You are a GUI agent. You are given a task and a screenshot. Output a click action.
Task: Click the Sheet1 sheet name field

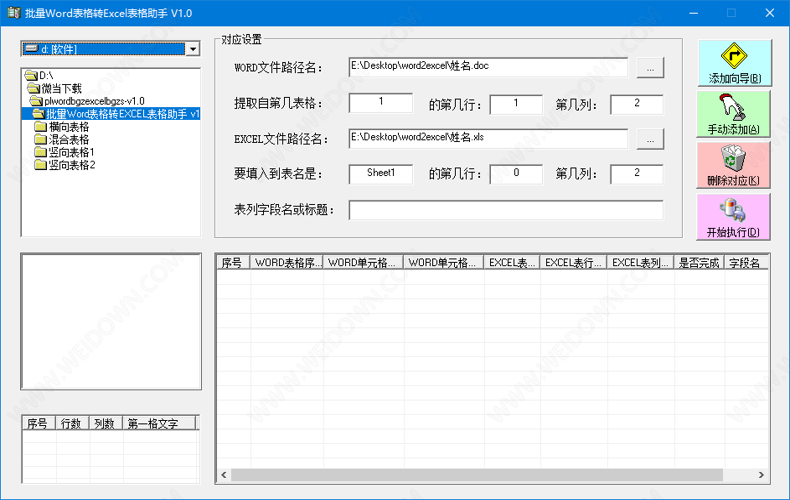pos(381,174)
